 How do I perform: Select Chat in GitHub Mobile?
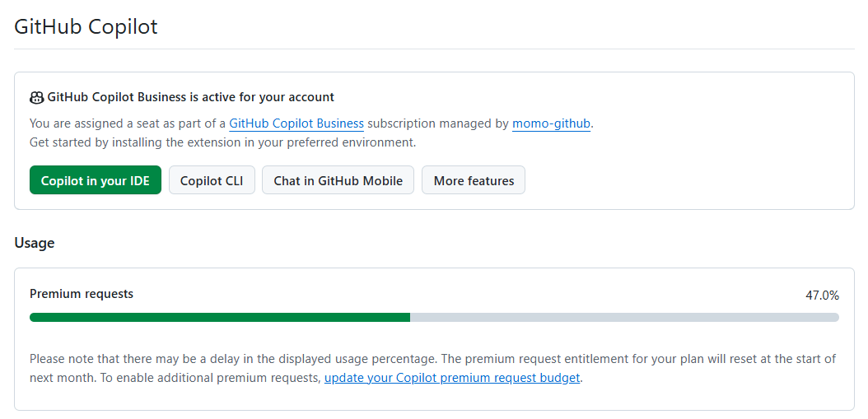(338, 180)
